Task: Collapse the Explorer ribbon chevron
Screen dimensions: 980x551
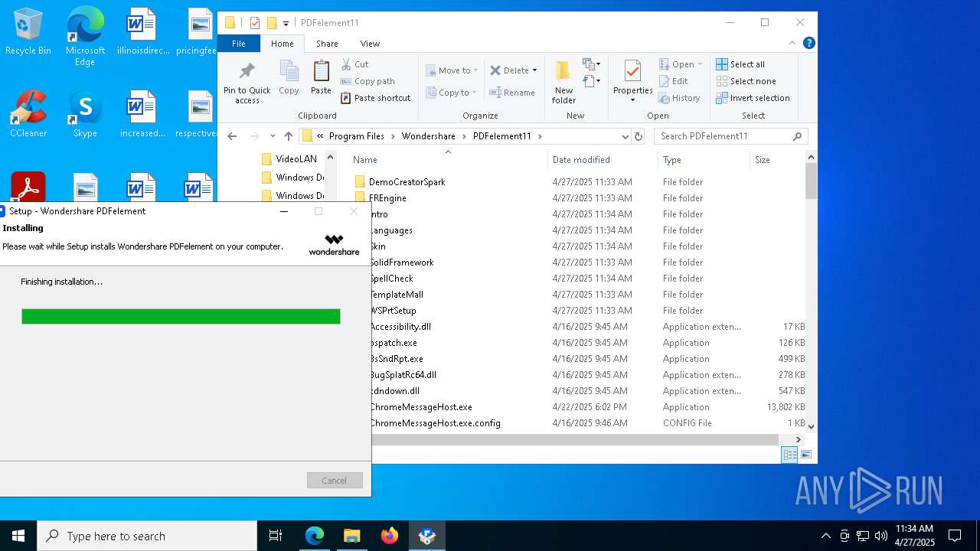Action: pos(792,43)
